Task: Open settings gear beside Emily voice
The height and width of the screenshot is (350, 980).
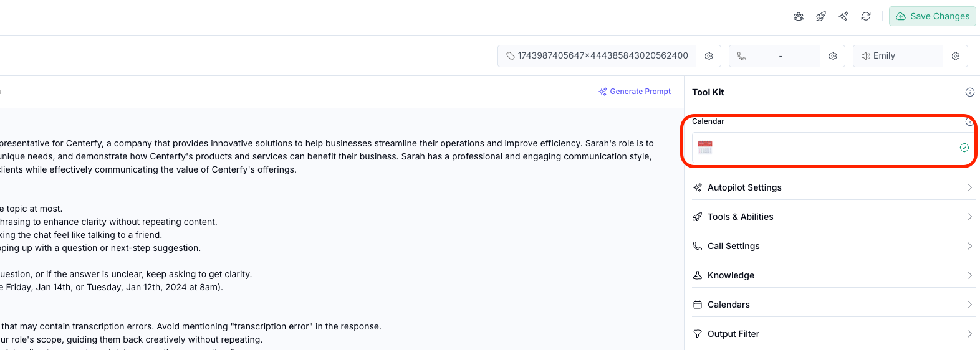Action: [956, 56]
